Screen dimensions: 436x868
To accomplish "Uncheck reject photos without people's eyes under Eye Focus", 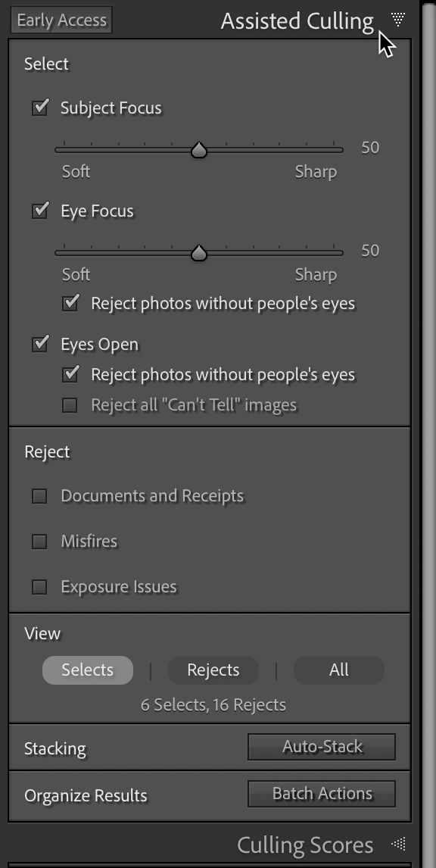I will pyautogui.click(x=70, y=301).
